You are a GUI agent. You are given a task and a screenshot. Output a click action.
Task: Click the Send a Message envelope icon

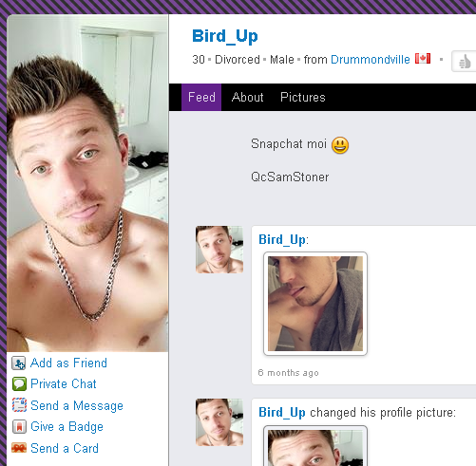19,405
